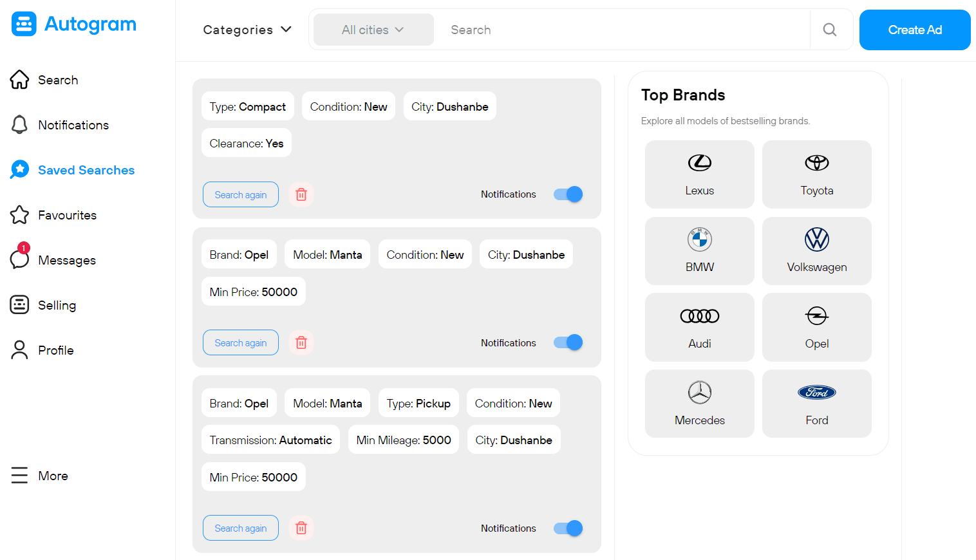Disable notifications for Compact search

point(568,194)
